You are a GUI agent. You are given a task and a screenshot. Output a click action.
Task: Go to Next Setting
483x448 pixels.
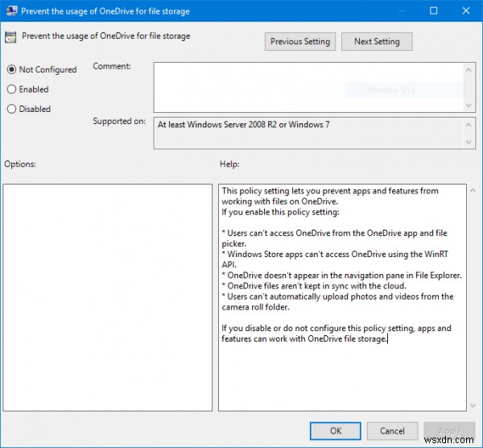pyautogui.click(x=377, y=41)
